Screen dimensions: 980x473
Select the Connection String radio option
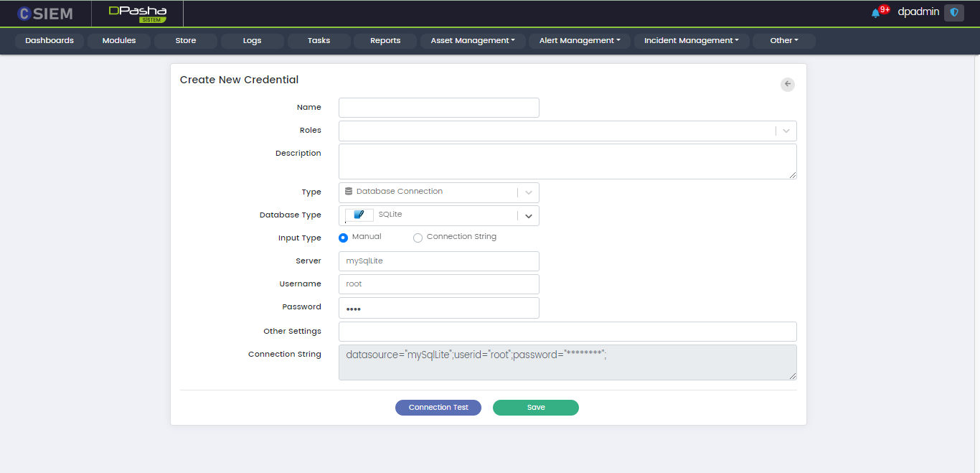(x=418, y=238)
